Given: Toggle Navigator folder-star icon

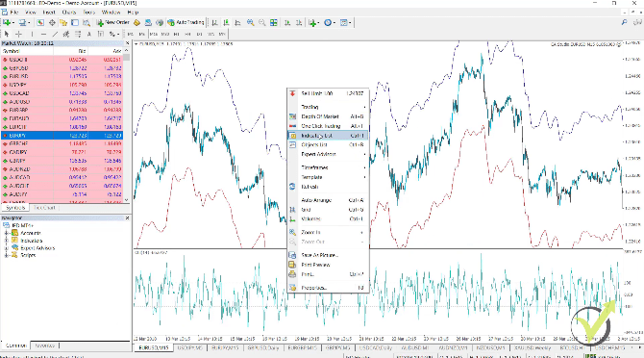Looking at the screenshot, I should pyautogui.click(x=63, y=22).
